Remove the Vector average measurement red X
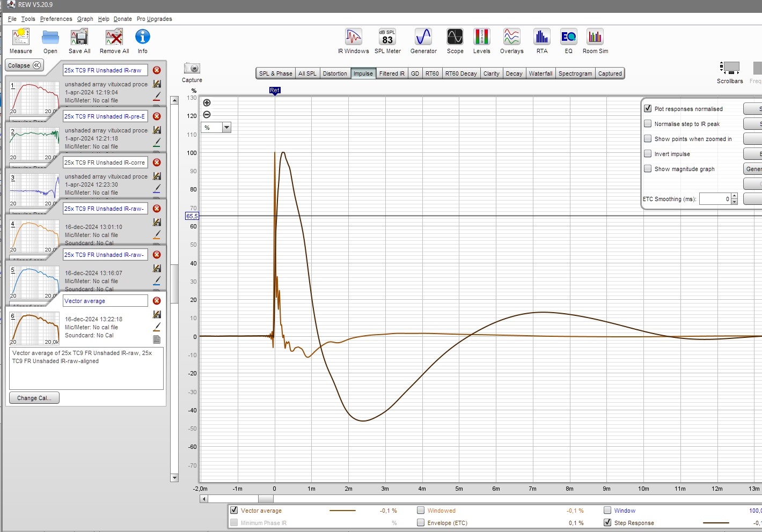 (157, 301)
